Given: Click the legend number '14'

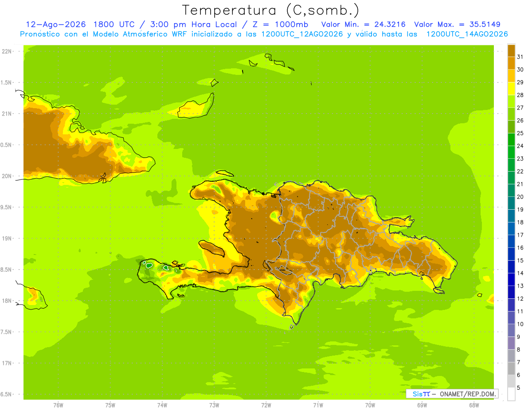Looking at the screenshot, I should point(520,273).
